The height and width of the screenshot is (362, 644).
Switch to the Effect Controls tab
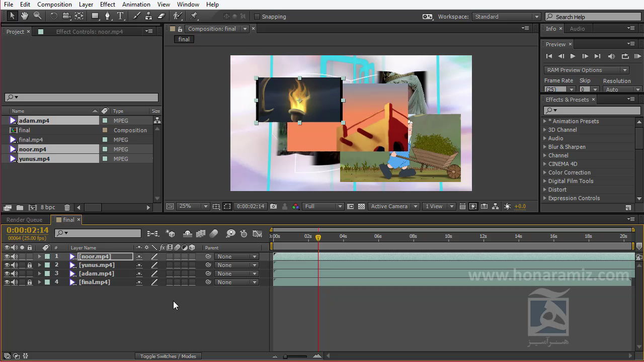(x=89, y=31)
